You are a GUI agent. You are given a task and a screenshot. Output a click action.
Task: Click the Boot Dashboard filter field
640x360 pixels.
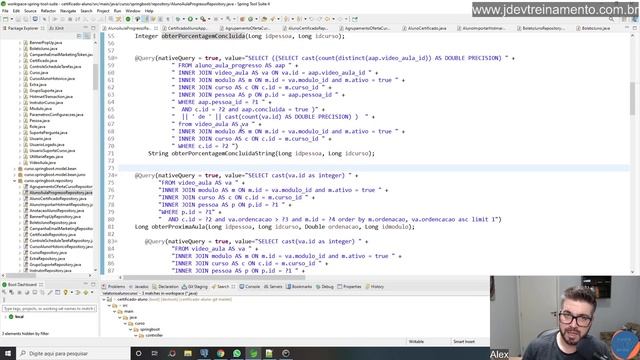click(x=49, y=309)
